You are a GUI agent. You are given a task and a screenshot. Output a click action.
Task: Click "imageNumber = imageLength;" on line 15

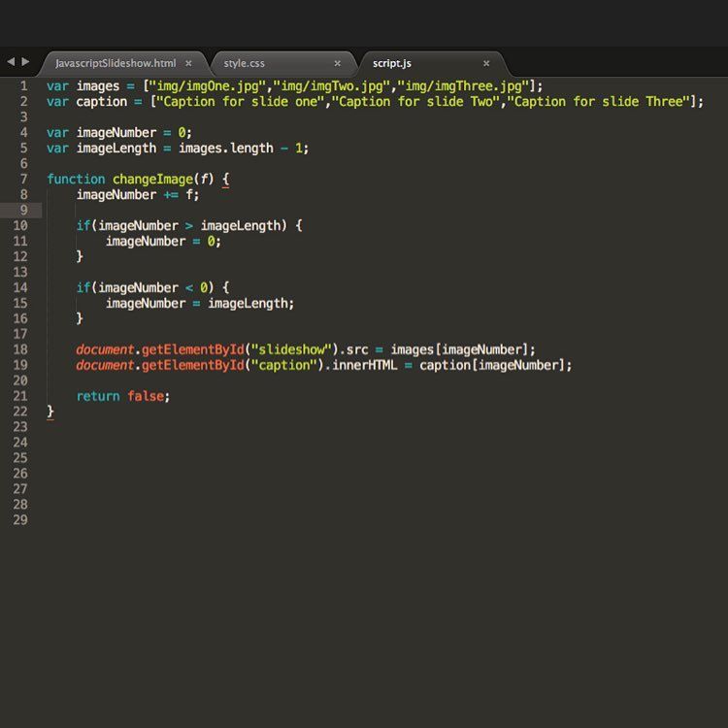click(200, 303)
